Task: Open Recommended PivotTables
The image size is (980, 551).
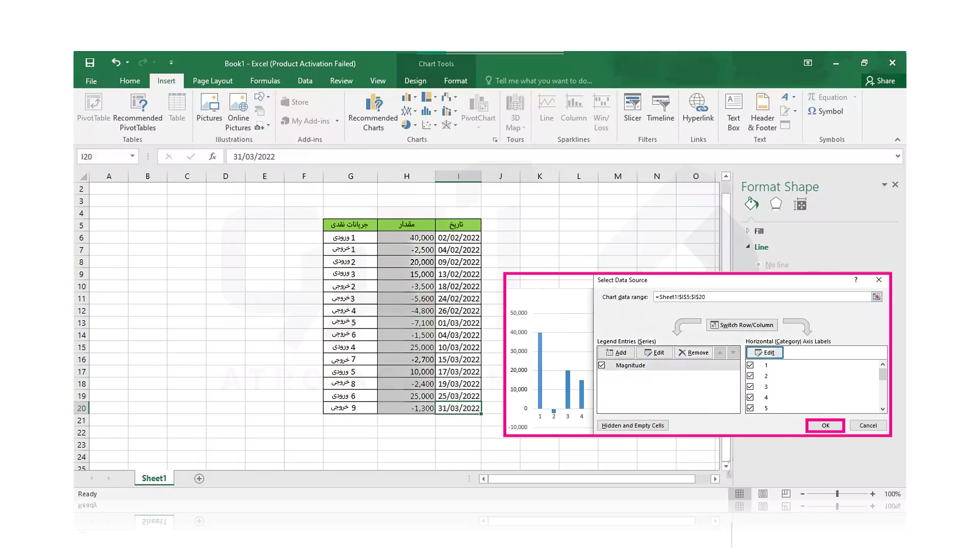Action: tap(138, 112)
